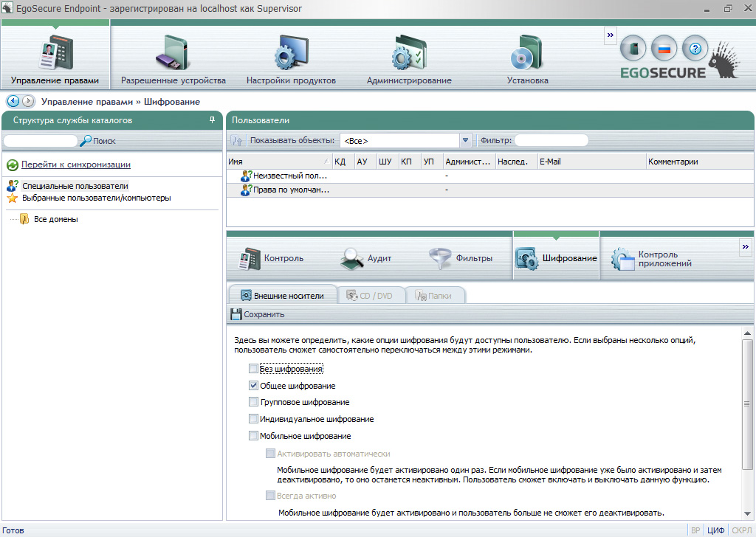Click the АУ column header
The image size is (756, 537).
point(365,162)
